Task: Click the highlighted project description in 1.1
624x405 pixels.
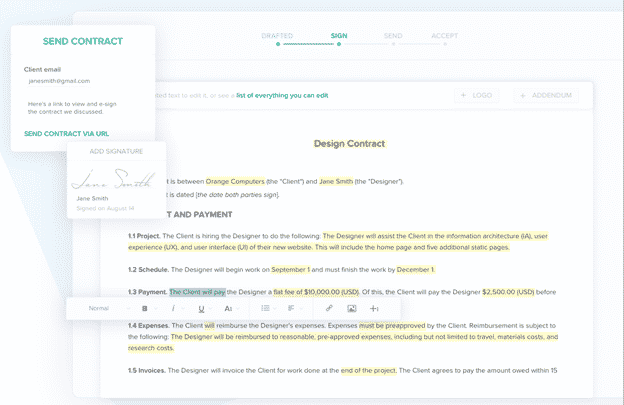Action: 338,241
